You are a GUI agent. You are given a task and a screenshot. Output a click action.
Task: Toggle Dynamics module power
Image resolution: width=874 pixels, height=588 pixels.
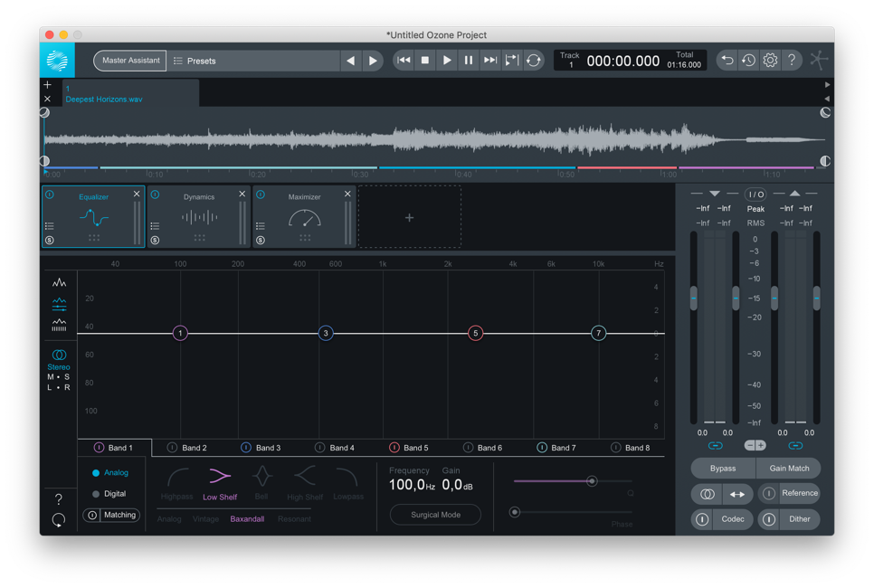pos(155,194)
